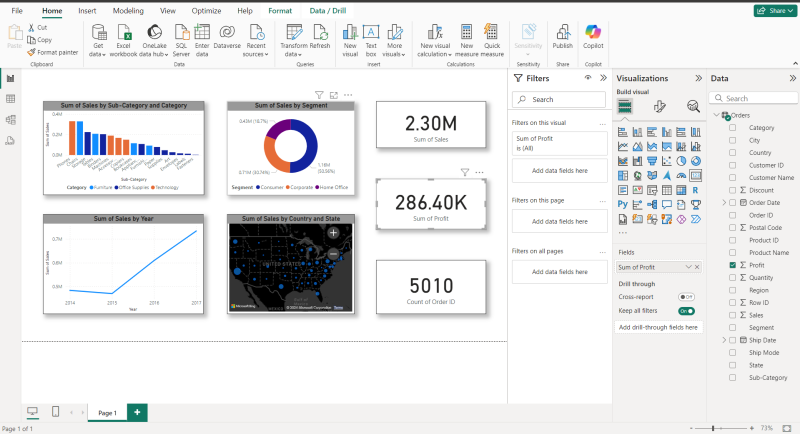Add a Text box from ribbon
Screen dimensions: 800x434
tap(370, 34)
